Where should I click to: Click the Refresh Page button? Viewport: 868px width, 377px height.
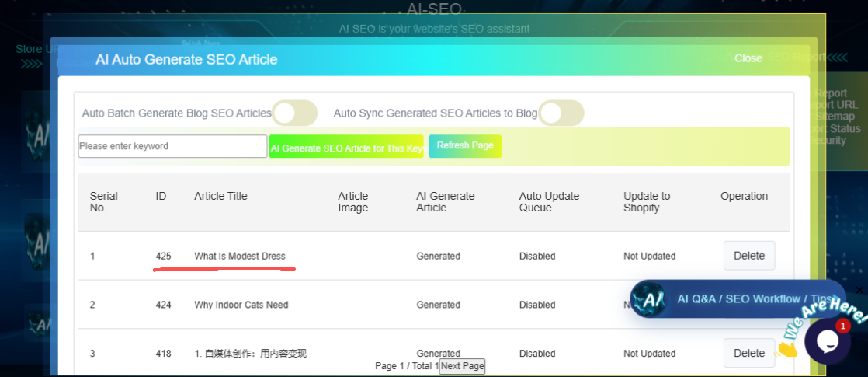click(x=465, y=146)
